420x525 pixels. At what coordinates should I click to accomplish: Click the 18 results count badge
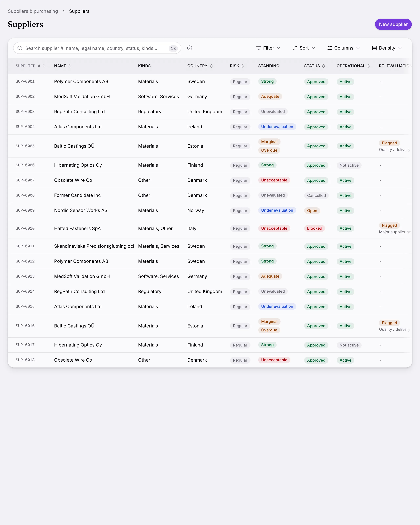click(173, 48)
